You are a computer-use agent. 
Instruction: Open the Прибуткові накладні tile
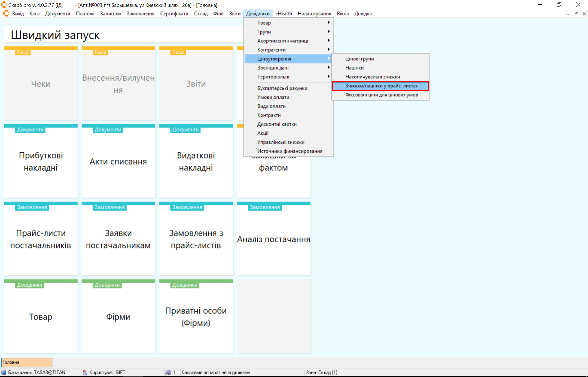tap(41, 161)
